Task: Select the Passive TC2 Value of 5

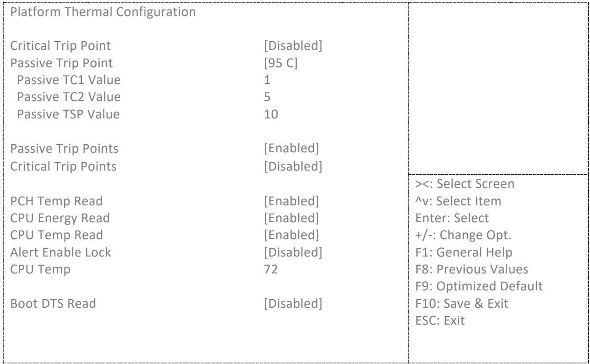Action: point(267,97)
